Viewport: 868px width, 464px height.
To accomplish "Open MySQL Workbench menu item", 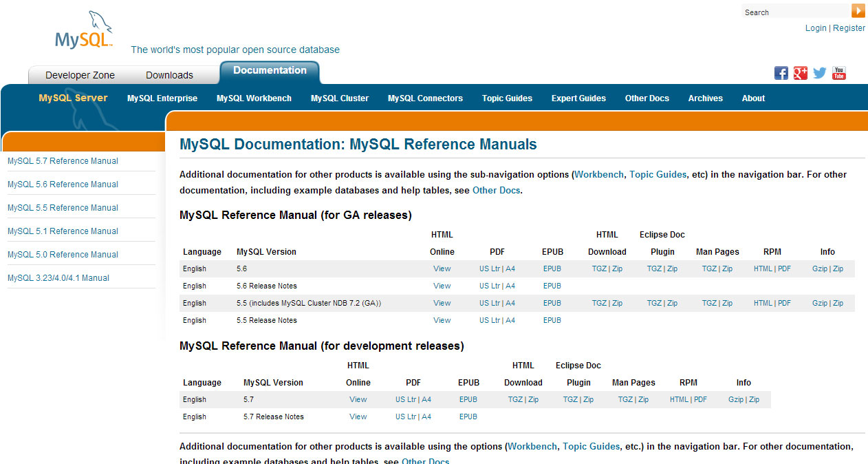I will [254, 98].
